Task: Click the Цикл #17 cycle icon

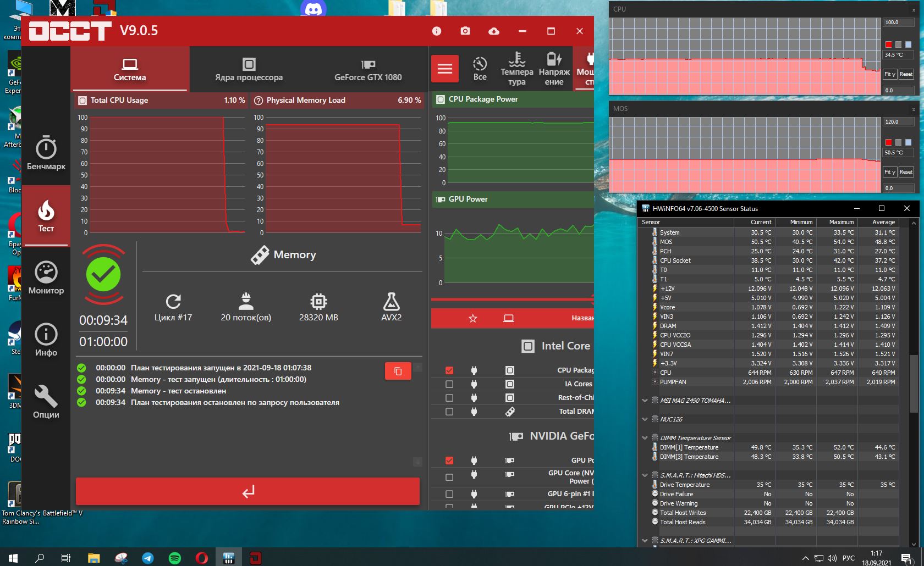Action: point(173,302)
